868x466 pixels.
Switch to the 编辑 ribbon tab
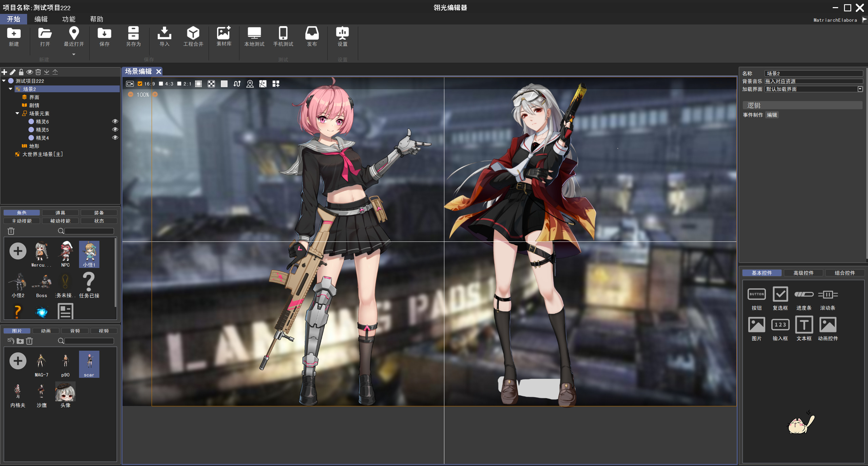41,19
